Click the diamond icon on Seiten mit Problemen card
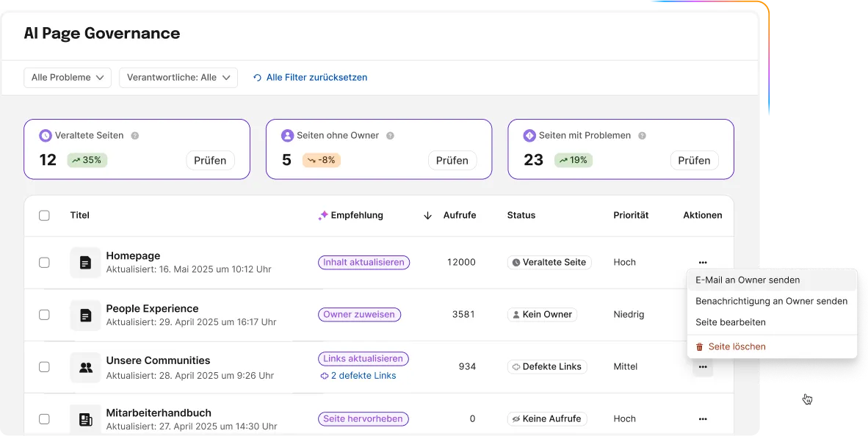Screen dimensions: 868x436 click(x=529, y=135)
